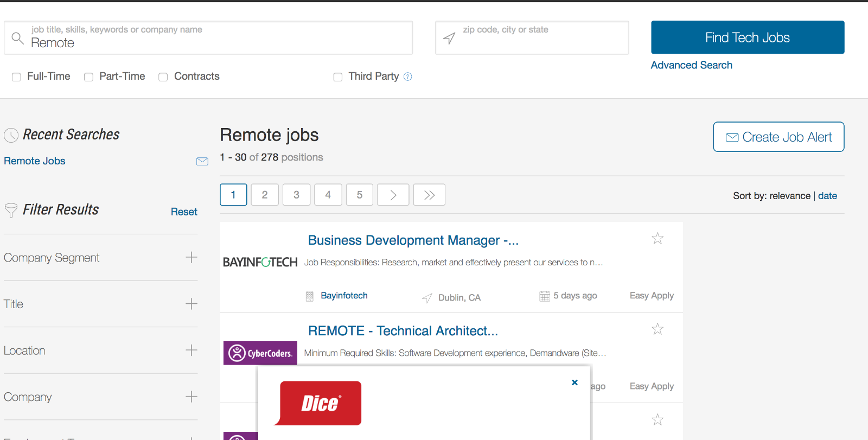Sort results by date
Image resolution: width=868 pixels, height=440 pixels.
[827, 196]
